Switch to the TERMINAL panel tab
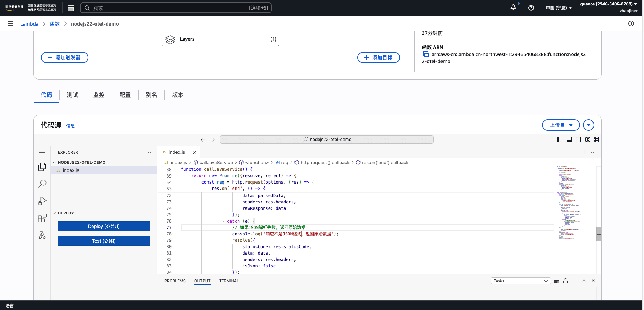Viewport: 644px width, 310px height. tap(229, 281)
